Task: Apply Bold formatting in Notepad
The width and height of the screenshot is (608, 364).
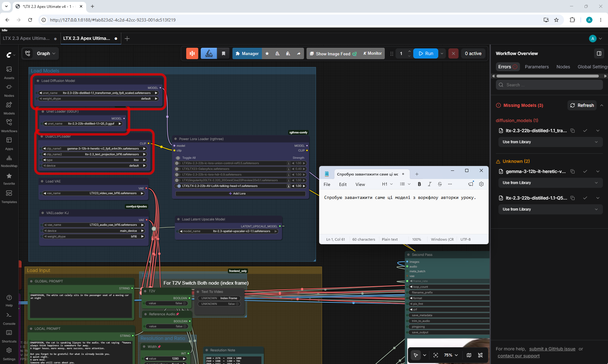Action: pos(419,184)
